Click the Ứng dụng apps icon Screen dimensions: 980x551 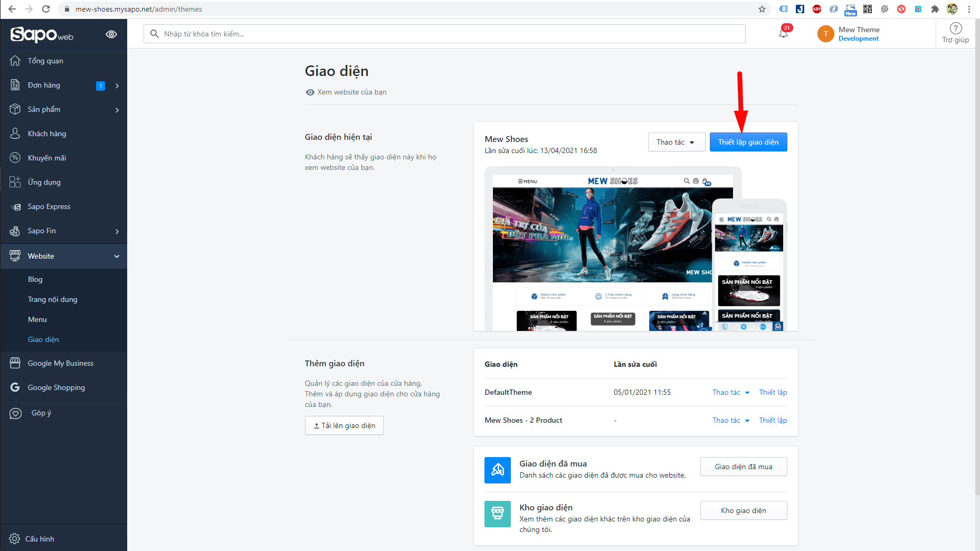click(x=15, y=182)
